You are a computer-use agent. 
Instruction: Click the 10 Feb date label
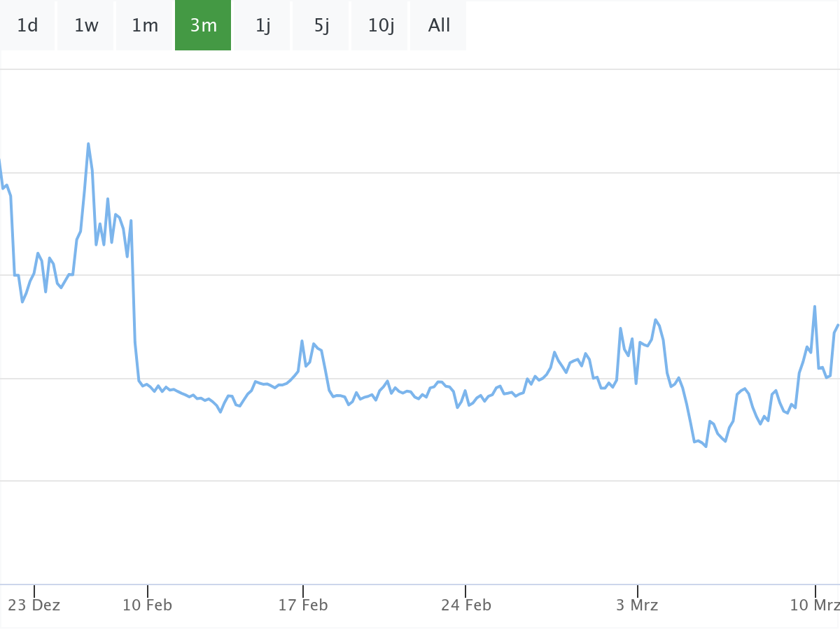click(147, 605)
